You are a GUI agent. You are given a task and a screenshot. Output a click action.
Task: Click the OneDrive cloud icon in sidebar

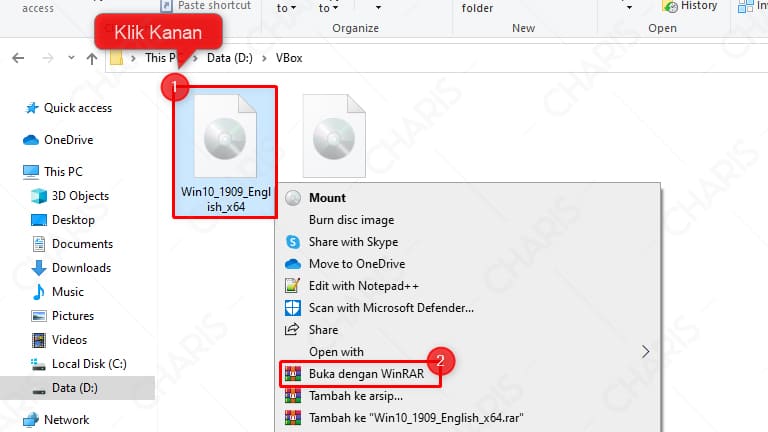point(31,140)
